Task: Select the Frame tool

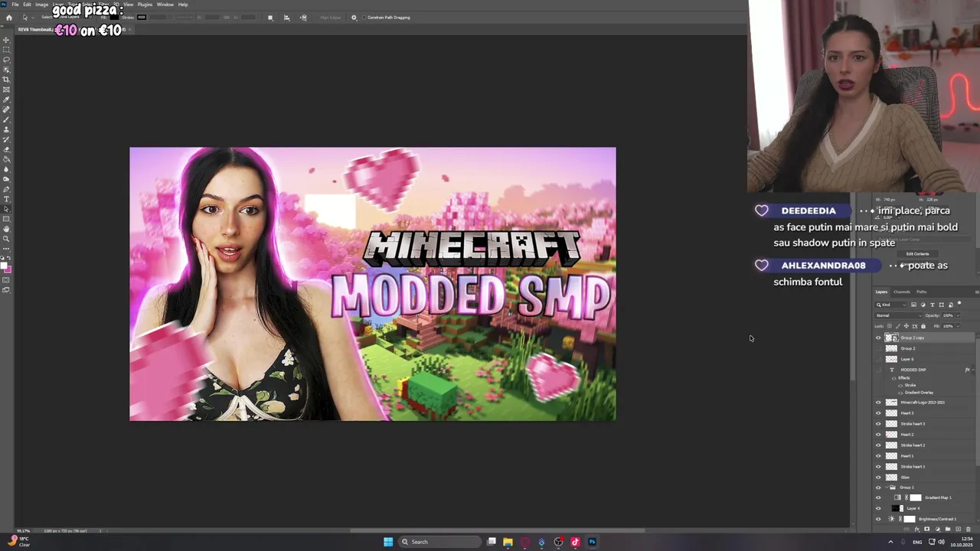Action: 6,89
